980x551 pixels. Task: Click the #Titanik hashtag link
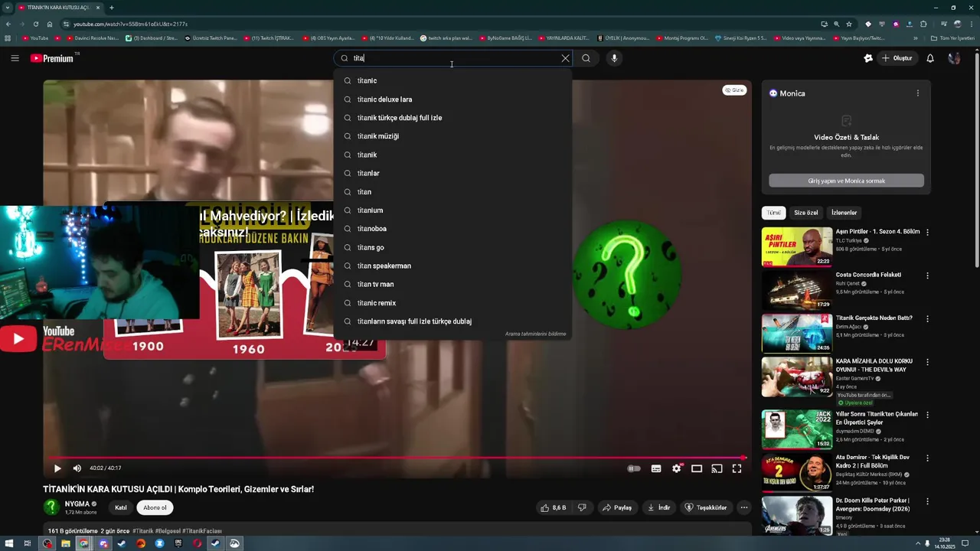click(x=143, y=531)
